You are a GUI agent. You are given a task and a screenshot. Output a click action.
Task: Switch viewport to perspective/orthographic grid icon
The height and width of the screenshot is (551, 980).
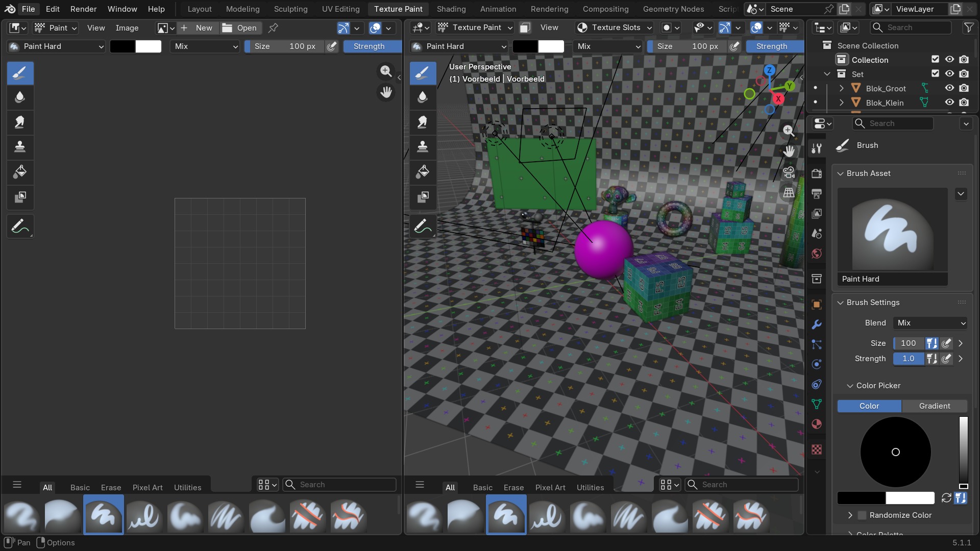click(789, 192)
